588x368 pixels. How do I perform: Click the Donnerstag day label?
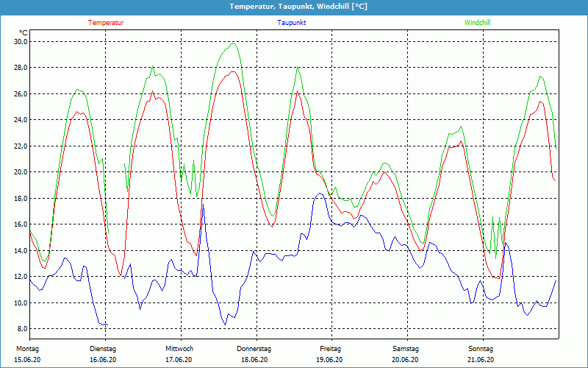[254, 349]
